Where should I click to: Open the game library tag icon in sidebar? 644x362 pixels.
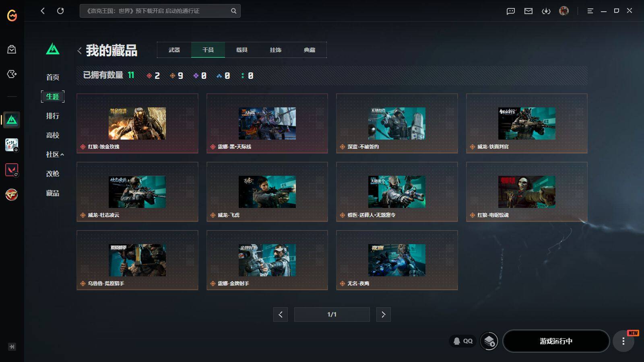pyautogui.click(x=12, y=74)
